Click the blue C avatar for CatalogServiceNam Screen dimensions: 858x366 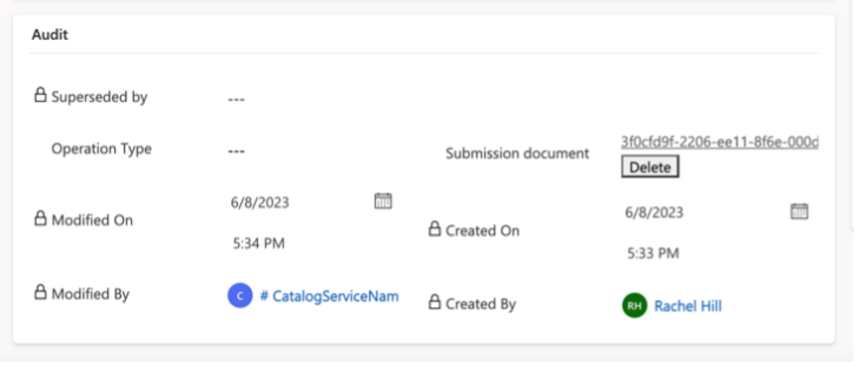pyautogui.click(x=240, y=295)
